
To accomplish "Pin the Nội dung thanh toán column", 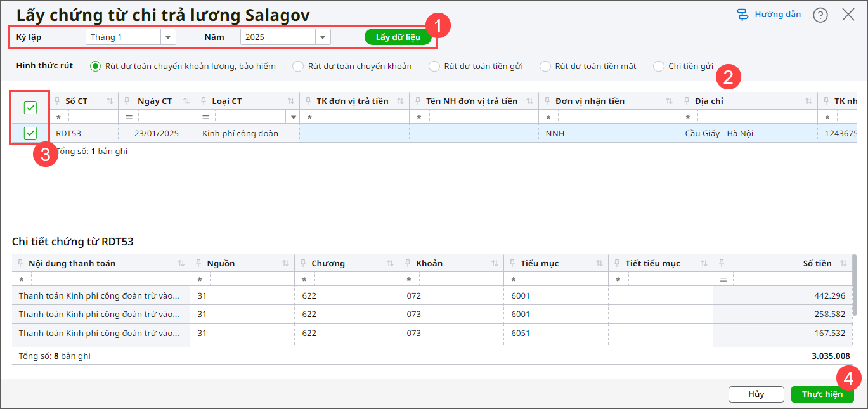I will [x=20, y=263].
